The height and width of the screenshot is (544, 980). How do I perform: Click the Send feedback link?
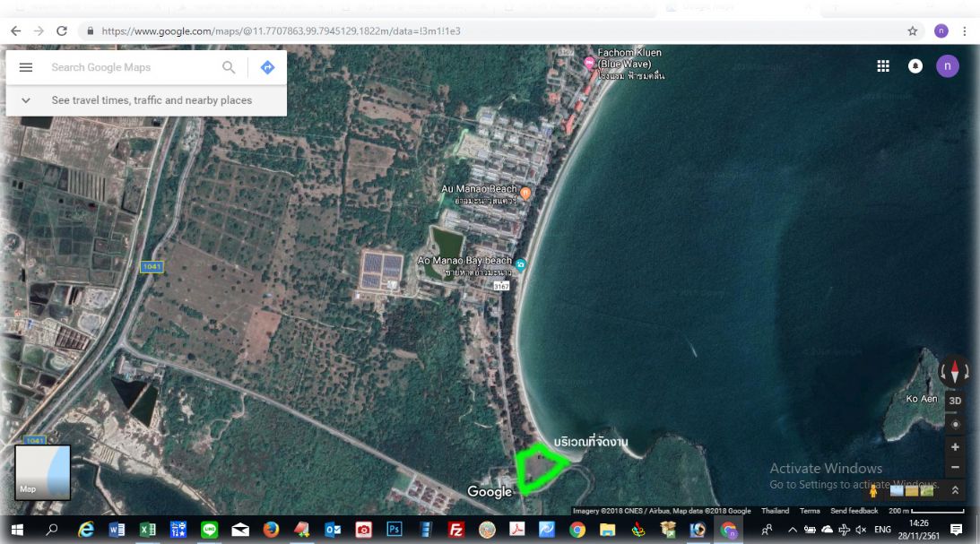click(x=854, y=511)
